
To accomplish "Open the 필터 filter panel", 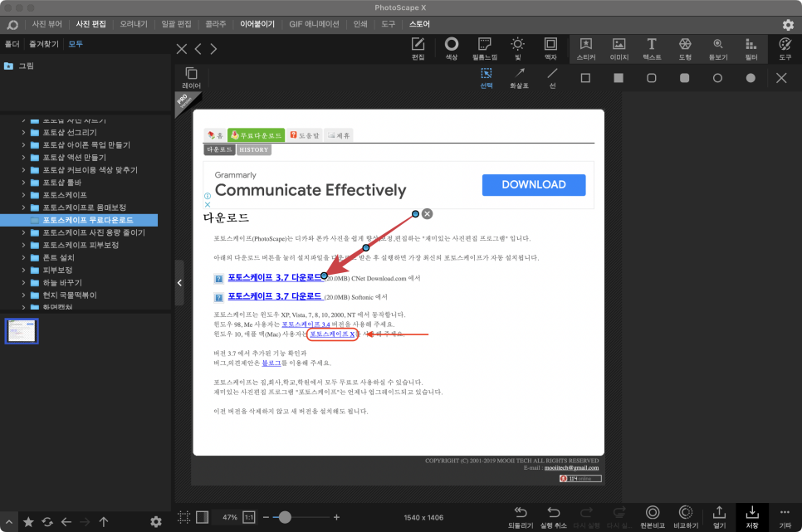I will [751, 49].
